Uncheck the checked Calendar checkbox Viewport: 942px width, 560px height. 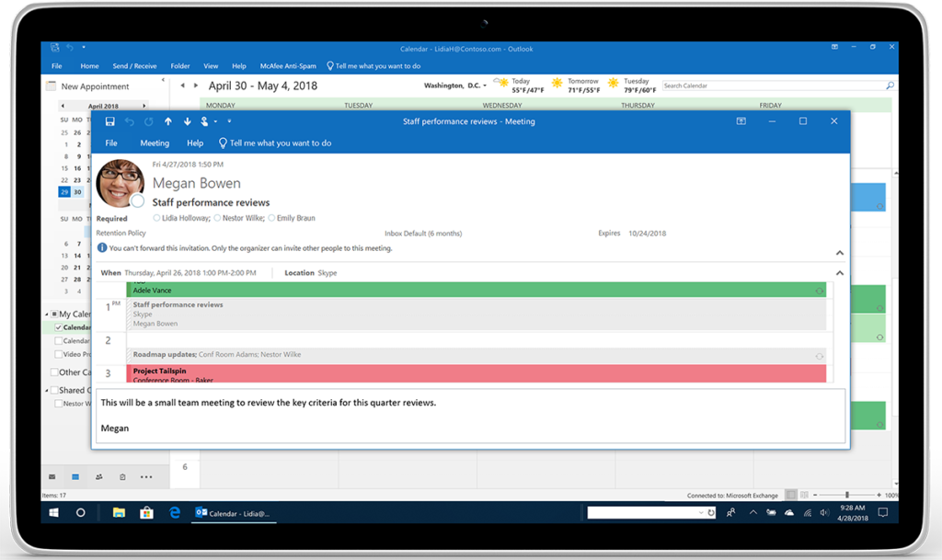[58, 327]
